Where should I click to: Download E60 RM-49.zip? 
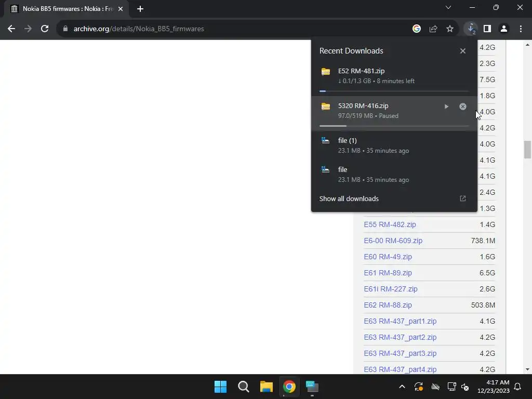click(x=388, y=257)
